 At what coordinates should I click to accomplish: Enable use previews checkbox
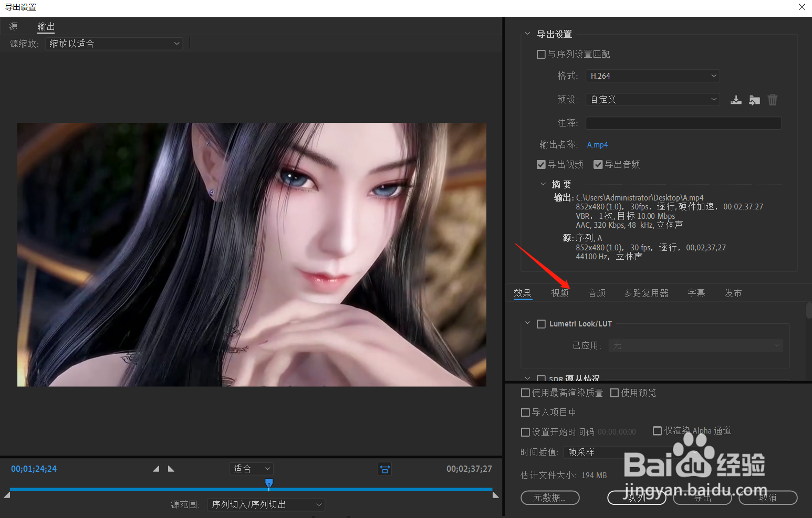pyautogui.click(x=615, y=393)
